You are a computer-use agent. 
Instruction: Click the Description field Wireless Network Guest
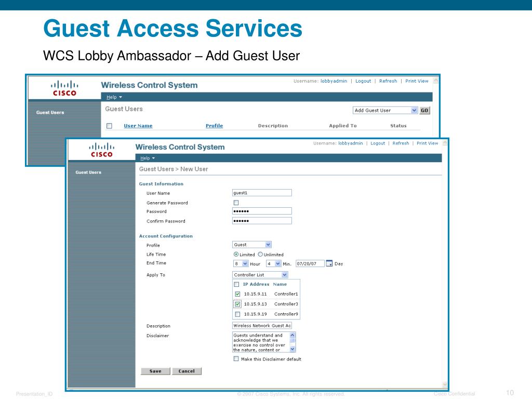tap(262, 326)
